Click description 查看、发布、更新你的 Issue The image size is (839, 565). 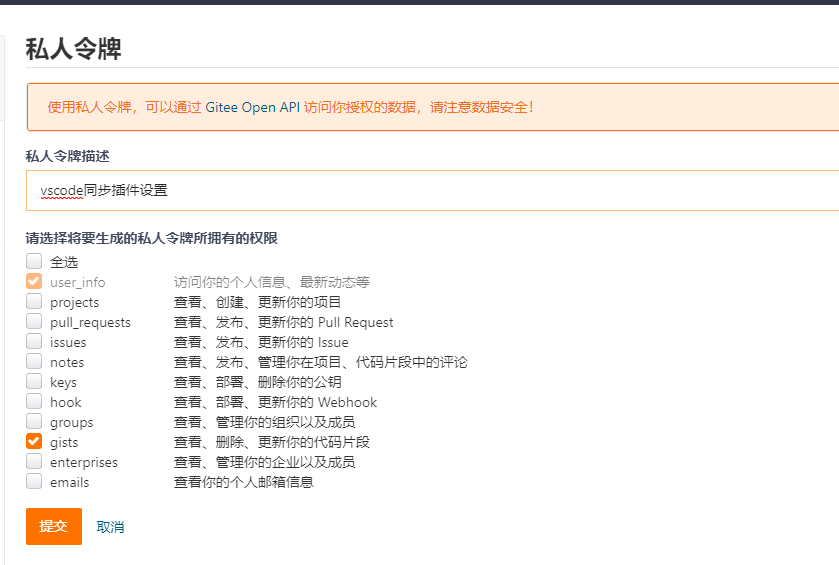[261, 342]
